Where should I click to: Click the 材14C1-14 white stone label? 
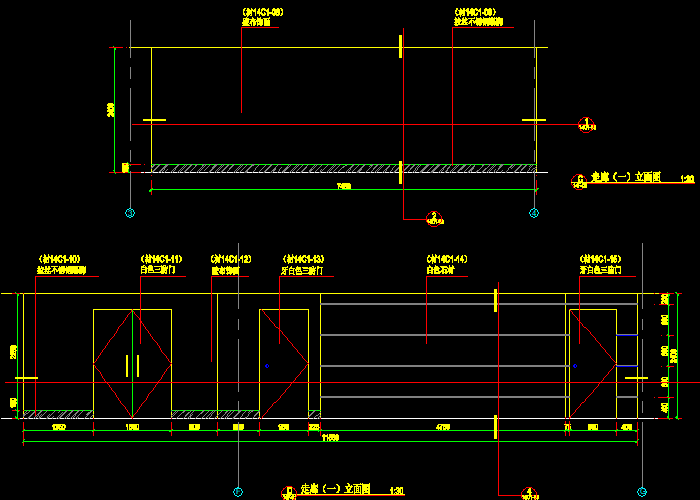[447, 259]
